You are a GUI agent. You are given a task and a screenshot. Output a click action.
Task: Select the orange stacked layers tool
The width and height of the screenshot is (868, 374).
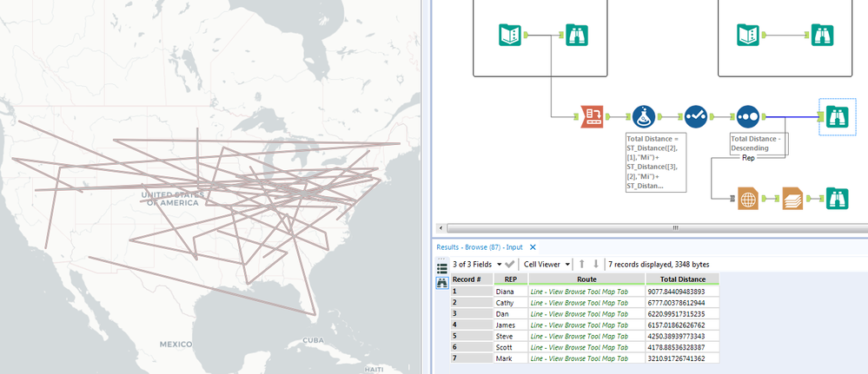(x=792, y=199)
